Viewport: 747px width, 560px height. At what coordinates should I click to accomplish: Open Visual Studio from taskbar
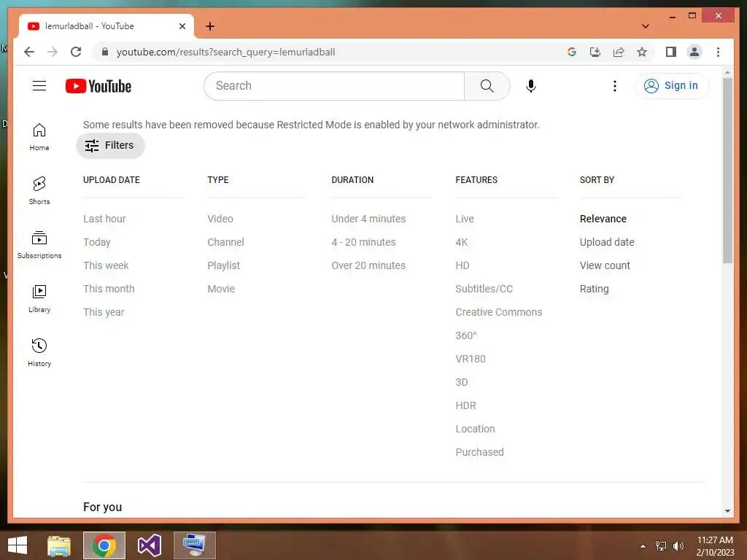point(150,545)
